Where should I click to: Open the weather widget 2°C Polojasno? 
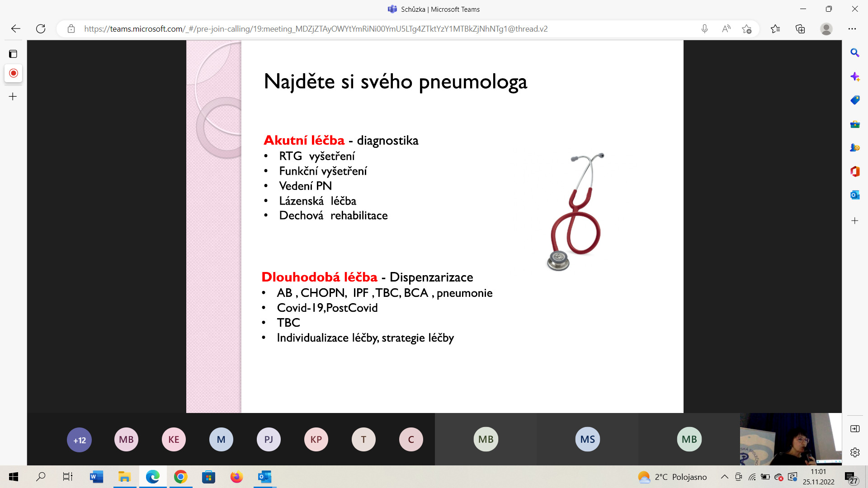click(672, 477)
